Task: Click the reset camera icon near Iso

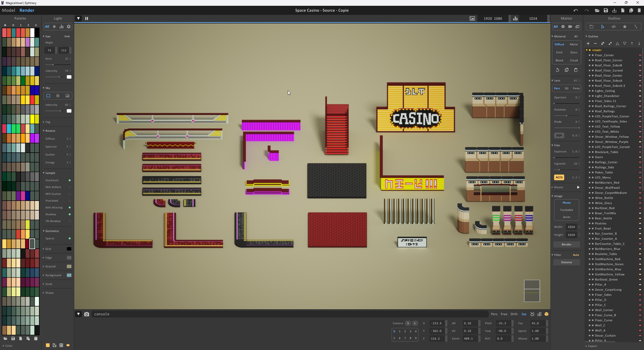Action: [532, 314]
